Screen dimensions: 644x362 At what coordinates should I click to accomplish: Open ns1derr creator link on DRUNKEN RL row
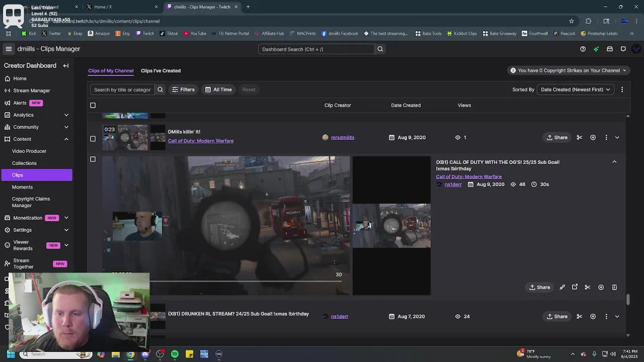pos(340,316)
